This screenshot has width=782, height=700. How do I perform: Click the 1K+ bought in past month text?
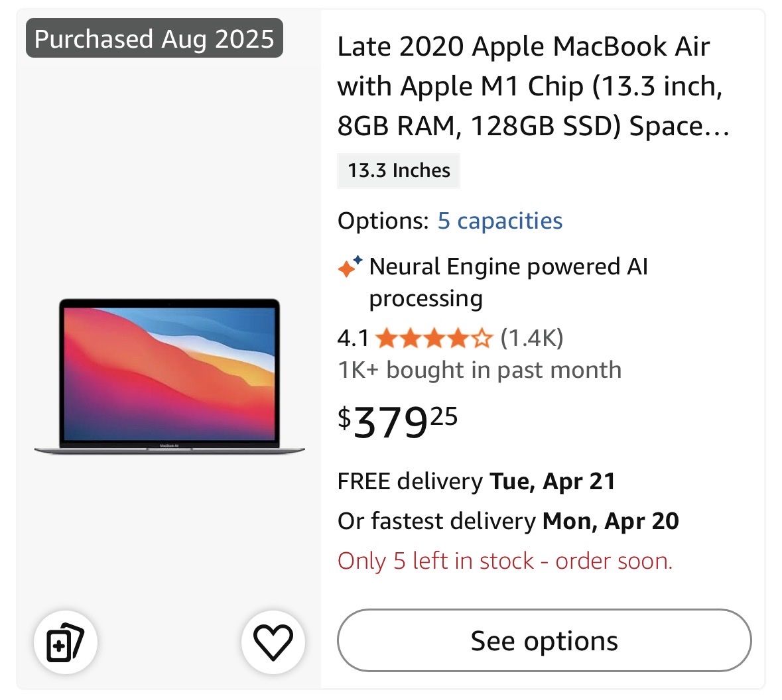(480, 370)
